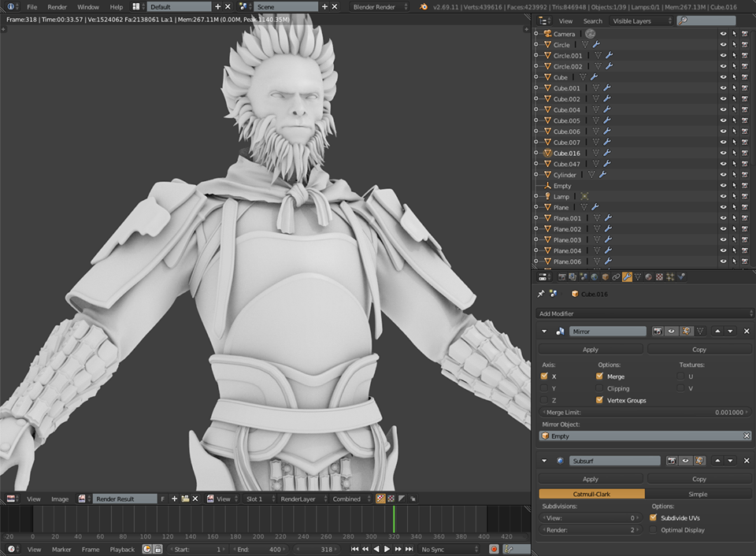756x556 pixels.
Task: Remove the Mirror modifier with X
Action: click(747, 332)
